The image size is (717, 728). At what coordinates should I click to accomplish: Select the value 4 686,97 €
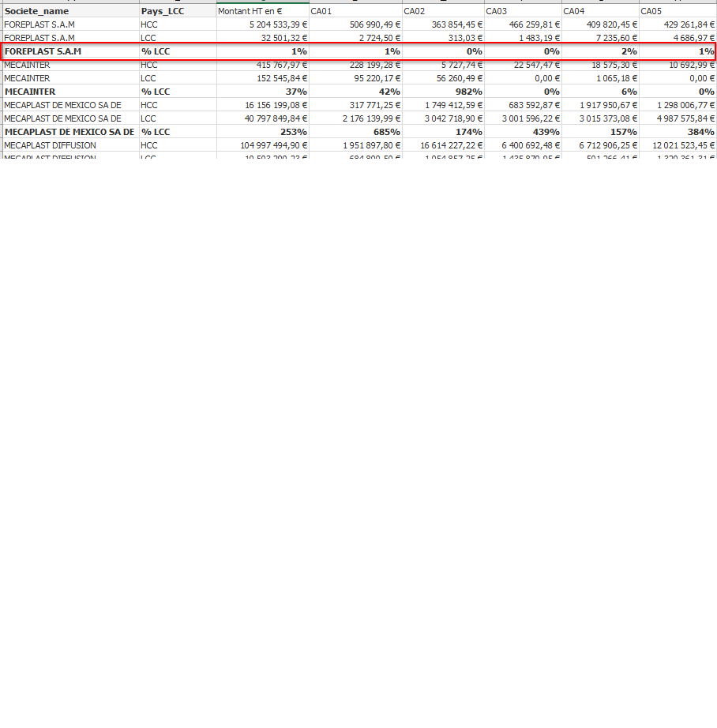[x=678, y=38]
